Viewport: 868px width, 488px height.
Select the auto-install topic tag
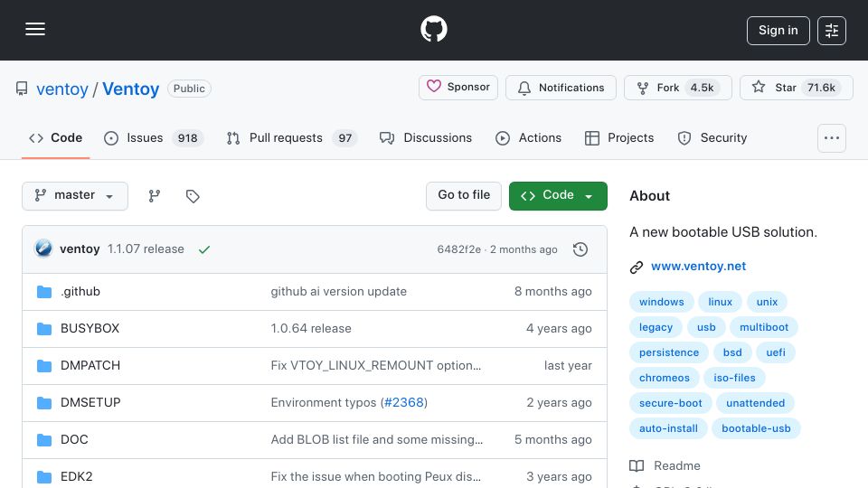tap(668, 429)
